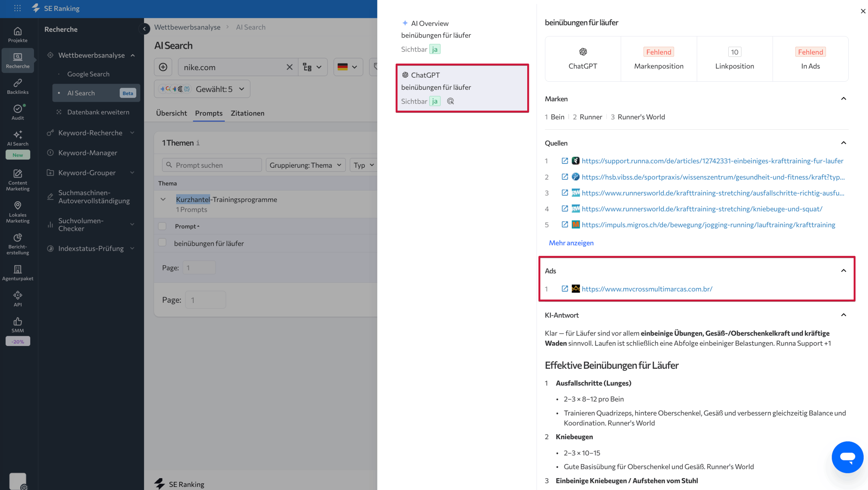The height and width of the screenshot is (490, 868).
Task: Open Projekte in the sidebar
Action: coord(18,35)
